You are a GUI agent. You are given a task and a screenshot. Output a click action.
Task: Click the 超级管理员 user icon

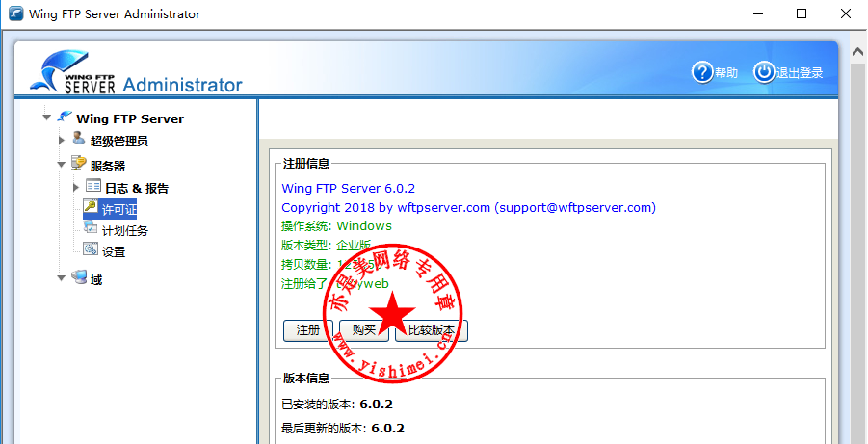(79, 138)
